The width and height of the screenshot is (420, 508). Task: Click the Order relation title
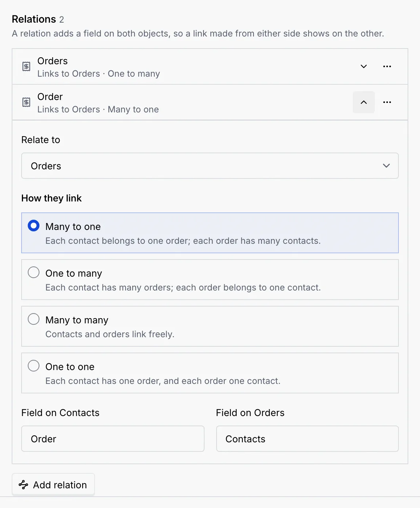[x=50, y=97]
